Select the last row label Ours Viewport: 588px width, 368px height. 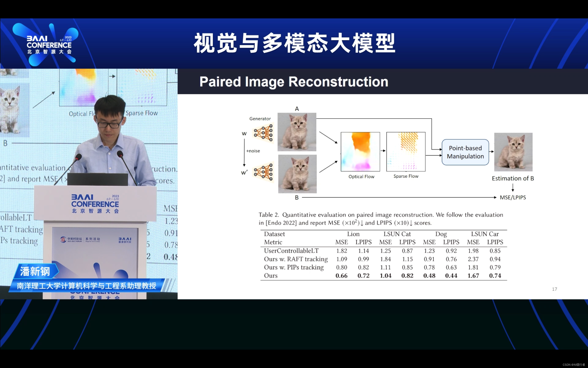271,276
